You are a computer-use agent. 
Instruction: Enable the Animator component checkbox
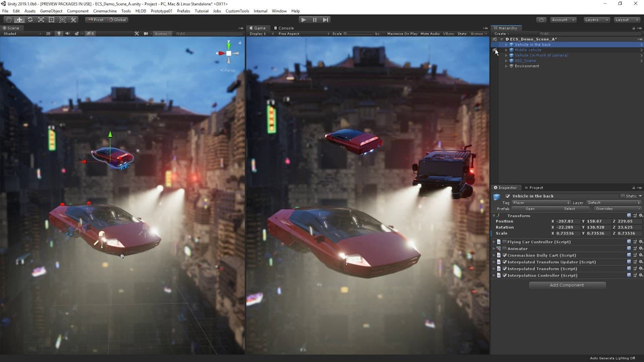(x=505, y=248)
